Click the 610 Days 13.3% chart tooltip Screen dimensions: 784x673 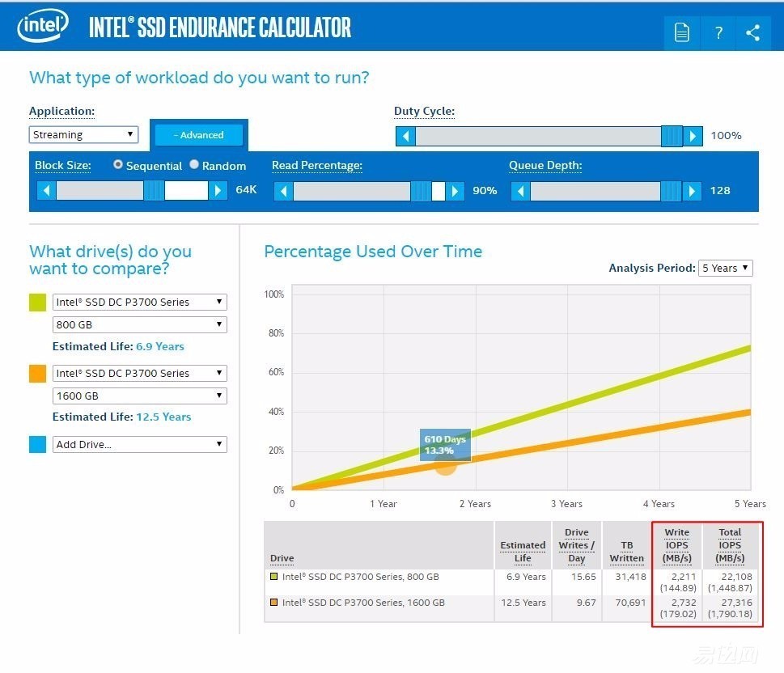point(445,445)
